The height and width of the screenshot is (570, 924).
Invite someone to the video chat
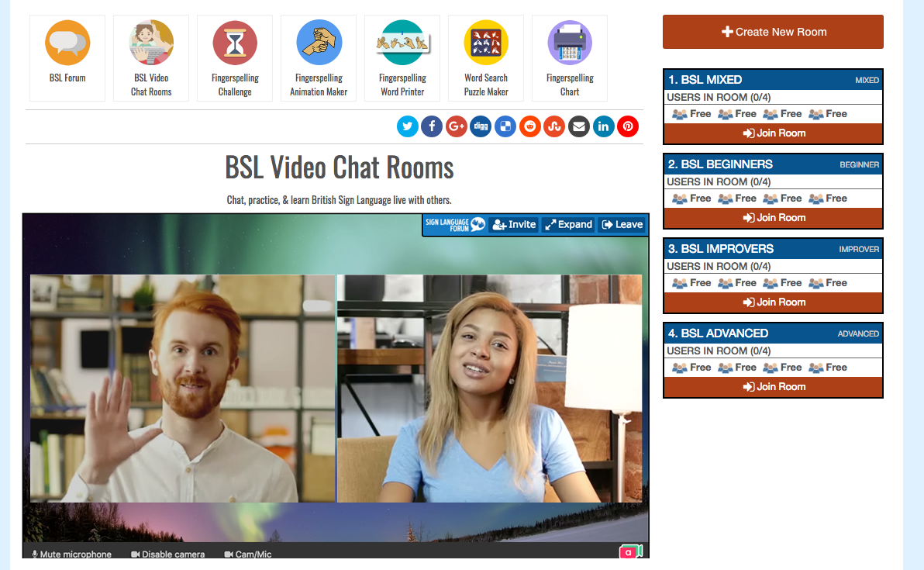pyautogui.click(x=514, y=225)
